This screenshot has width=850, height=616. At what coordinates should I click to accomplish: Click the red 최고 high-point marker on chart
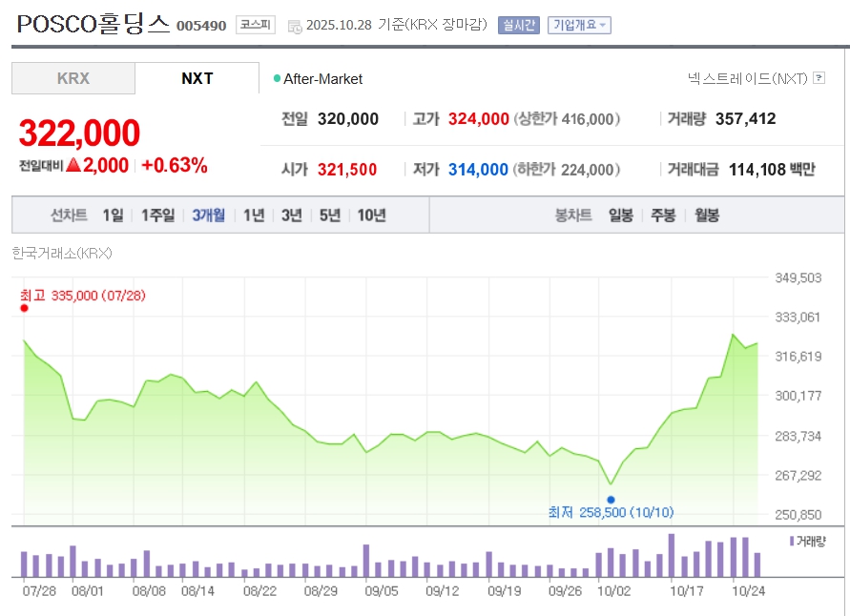(x=25, y=308)
